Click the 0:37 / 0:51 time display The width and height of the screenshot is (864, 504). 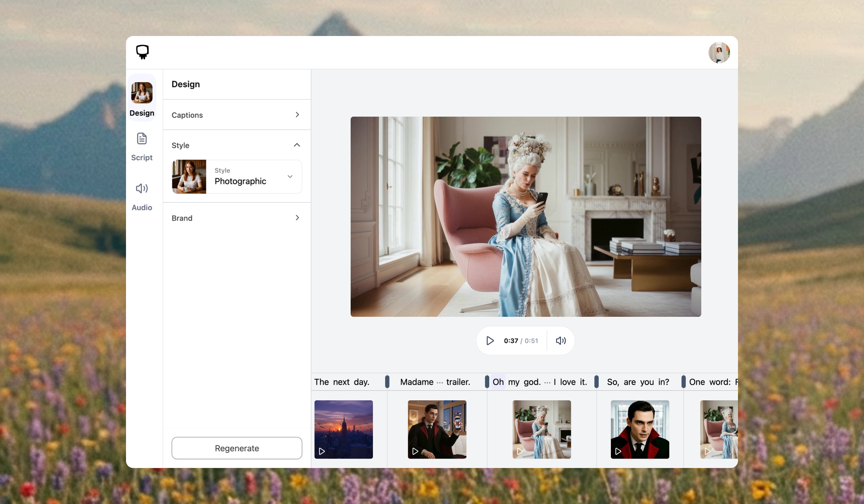(521, 341)
